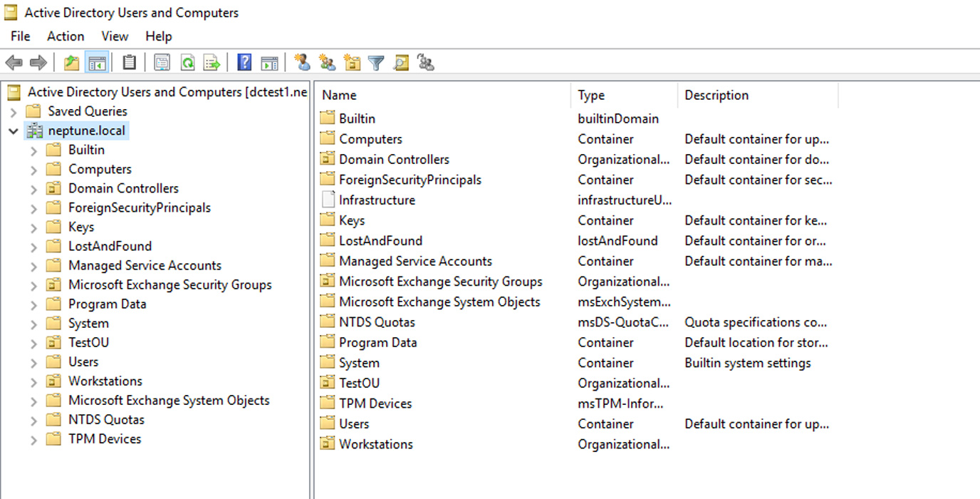Select TPM Devices in the right list
Image resolution: width=980 pixels, height=499 pixels.
[x=375, y=403]
